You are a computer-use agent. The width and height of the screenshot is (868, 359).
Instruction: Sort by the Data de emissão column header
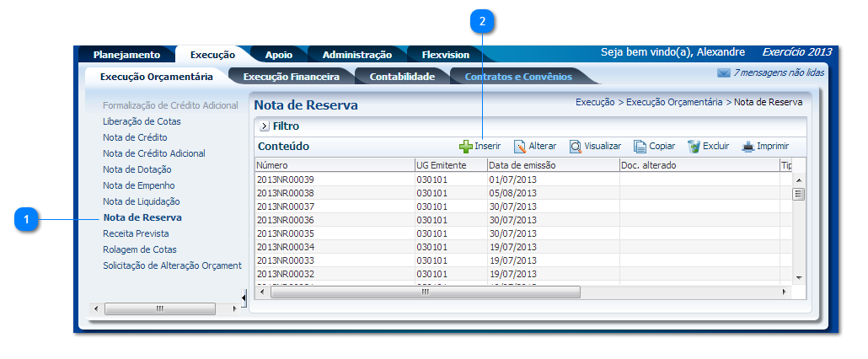coord(523,165)
